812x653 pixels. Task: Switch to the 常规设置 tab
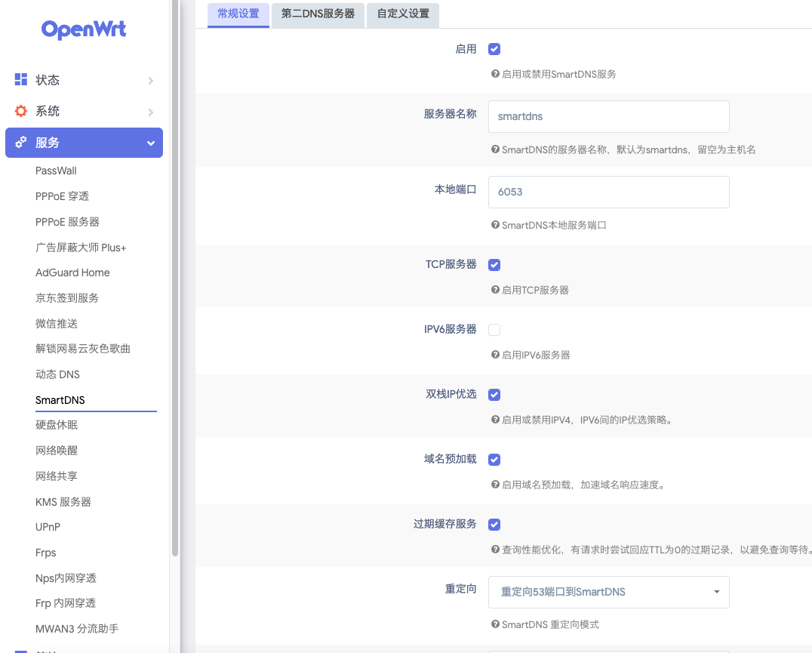238,14
